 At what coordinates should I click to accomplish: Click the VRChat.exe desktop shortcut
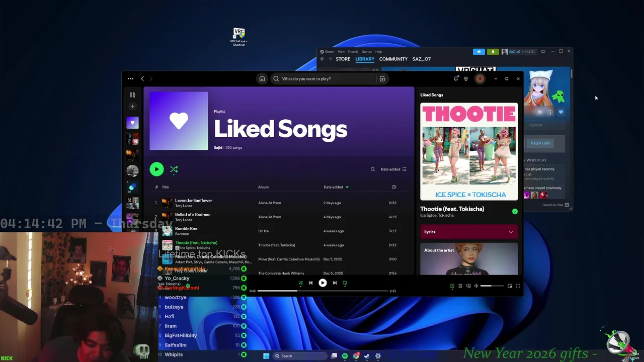coord(238,37)
